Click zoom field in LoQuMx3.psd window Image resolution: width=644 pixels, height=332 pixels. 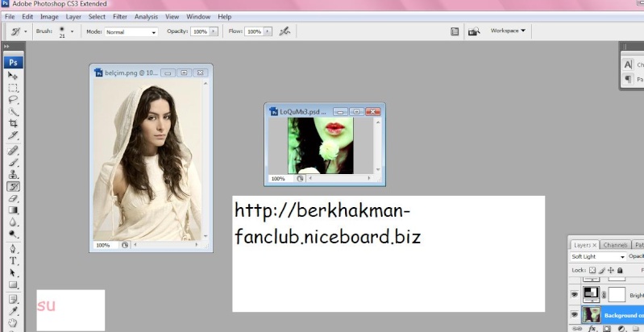[x=281, y=179]
